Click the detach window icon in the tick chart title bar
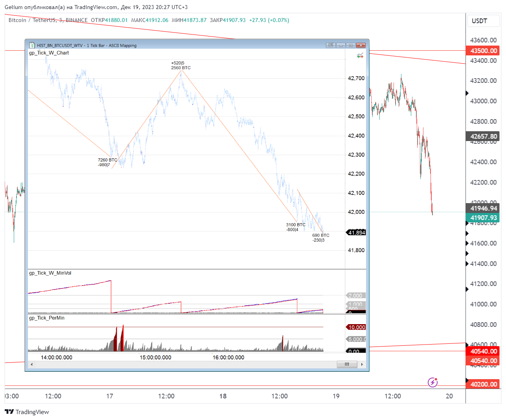Viewport: 506px width, 420px height. (x=331, y=45)
